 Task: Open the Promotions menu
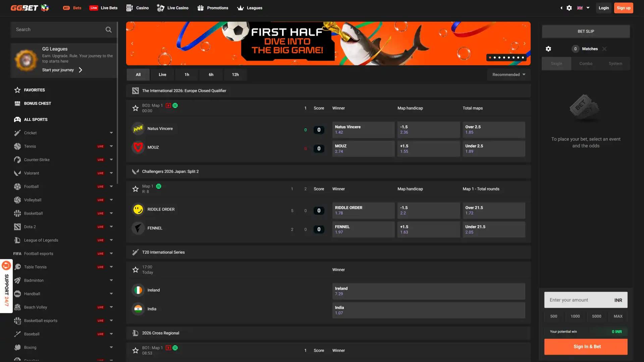tap(213, 8)
